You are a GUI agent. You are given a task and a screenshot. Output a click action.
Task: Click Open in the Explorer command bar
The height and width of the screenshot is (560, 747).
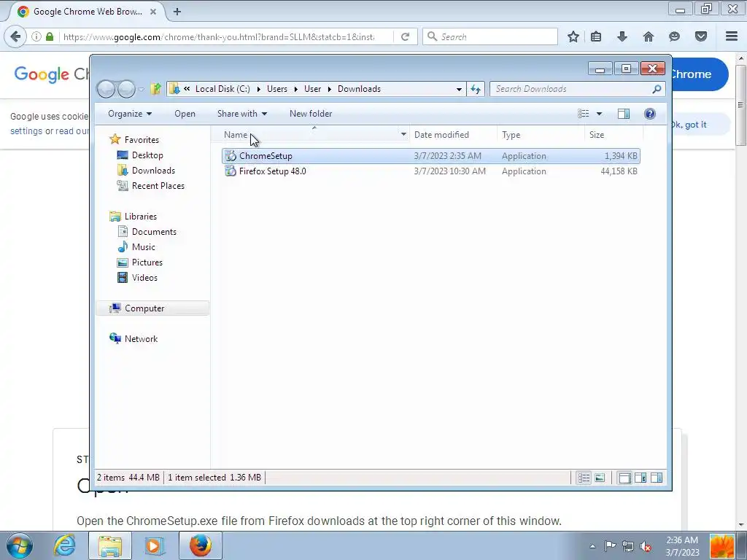tap(185, 113)
